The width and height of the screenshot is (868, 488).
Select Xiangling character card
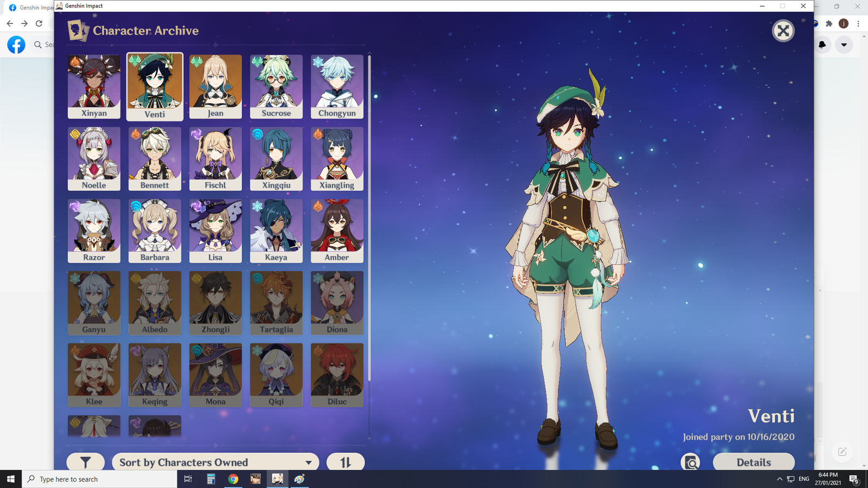click(337, 159)
